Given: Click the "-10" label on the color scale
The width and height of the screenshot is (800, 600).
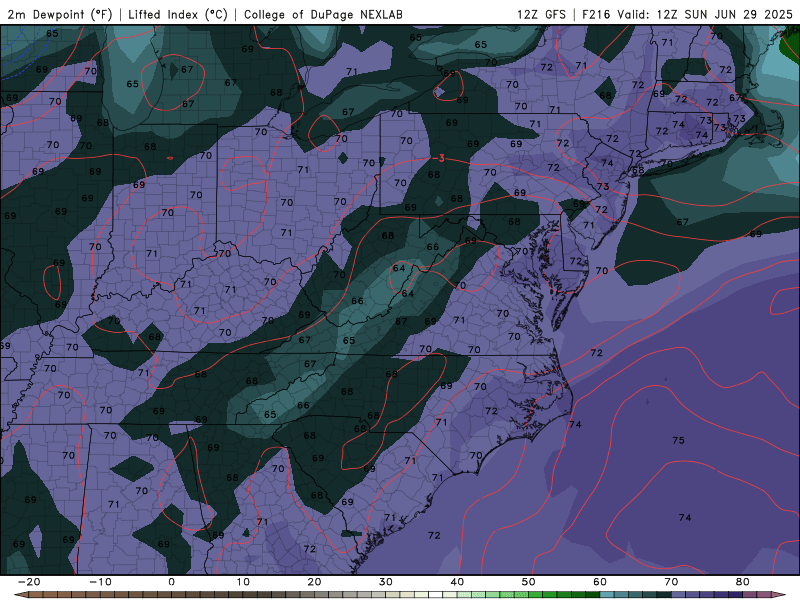Looking at the screenshot, I should click(x=100, y=582).
